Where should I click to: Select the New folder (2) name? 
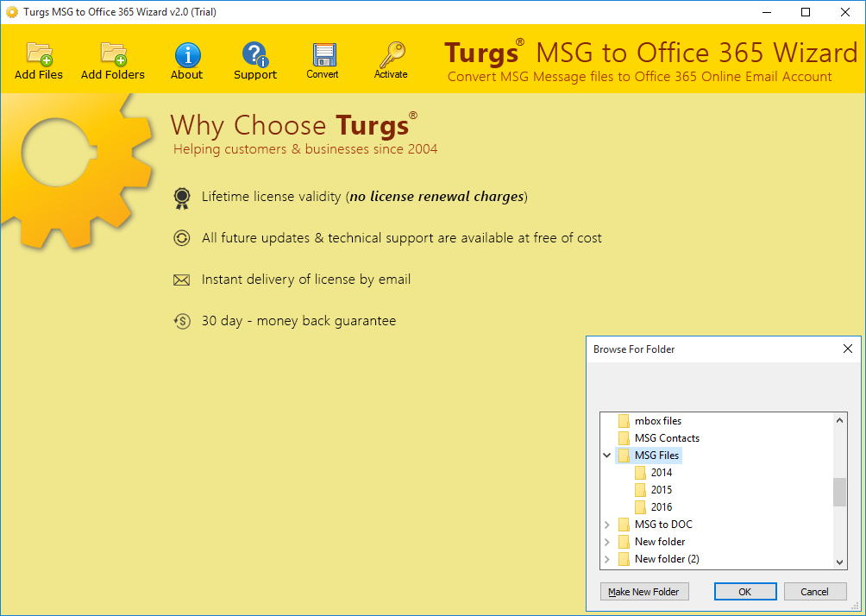[x=667, y=559]
